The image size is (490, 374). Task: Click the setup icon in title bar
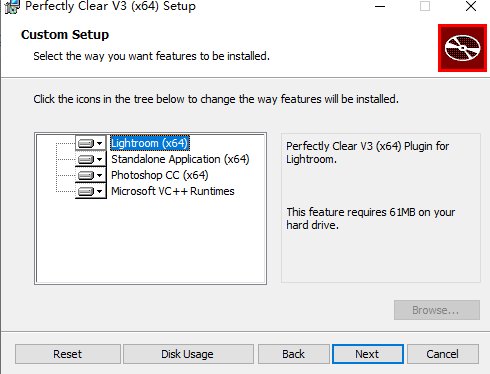click(x=12, y=7)
